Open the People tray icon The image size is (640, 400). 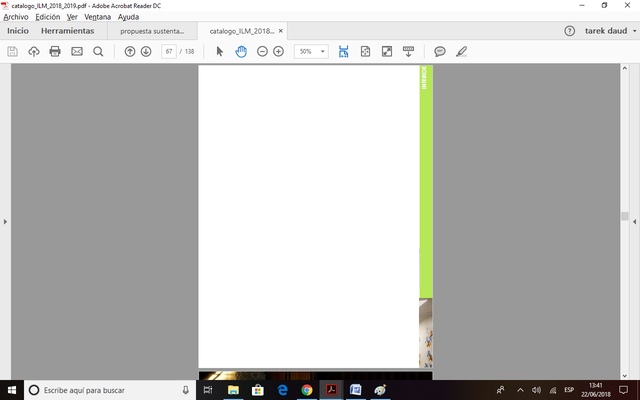coord(500,390)
